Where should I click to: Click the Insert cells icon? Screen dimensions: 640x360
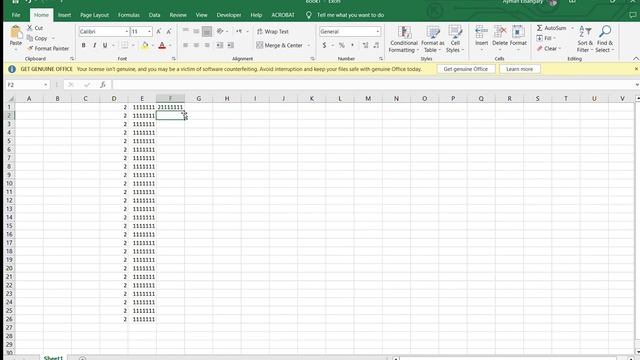(482, 32)
